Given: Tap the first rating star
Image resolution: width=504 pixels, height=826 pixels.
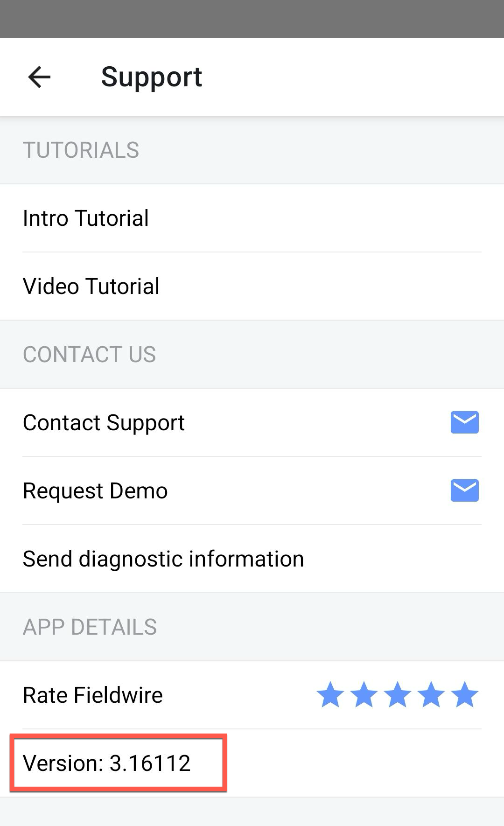Looking at the screenshot, I should (x=330, y=695).
